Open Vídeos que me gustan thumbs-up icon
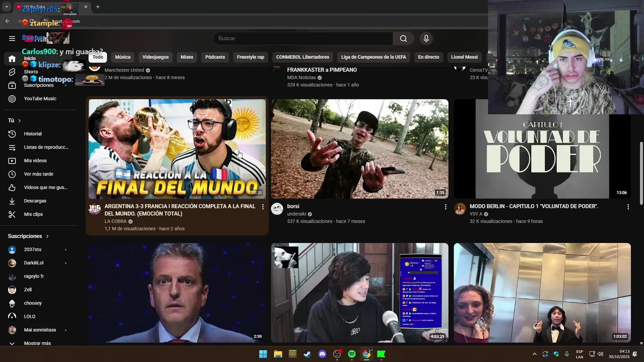This screenshot has width=644, height=362. pyautogui.click(x=12, y=188)
